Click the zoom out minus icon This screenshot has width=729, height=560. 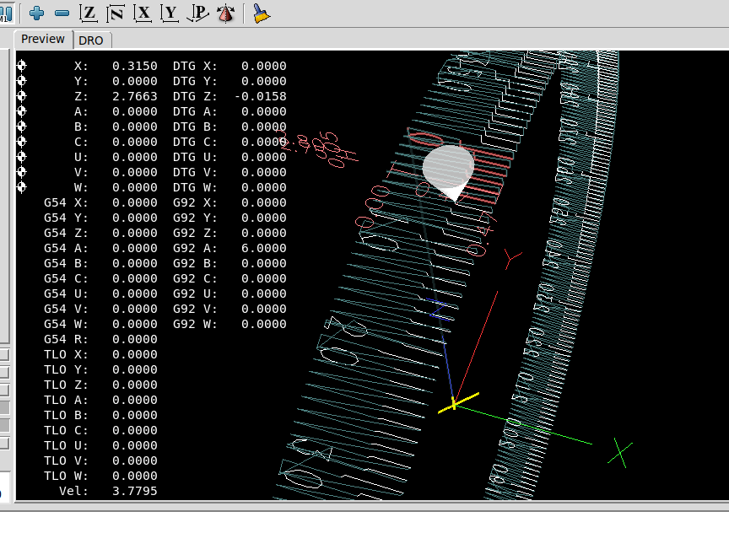click(x=62, y=13)
